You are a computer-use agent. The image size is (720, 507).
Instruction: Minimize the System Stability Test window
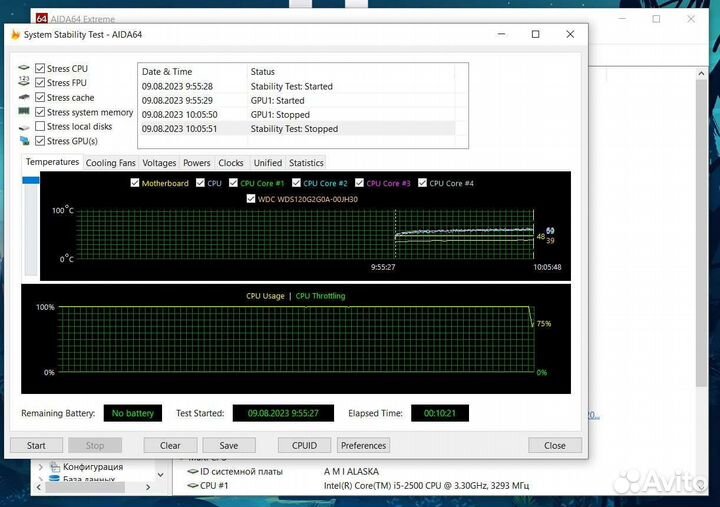pyautogui.click(x=501, y=34)
